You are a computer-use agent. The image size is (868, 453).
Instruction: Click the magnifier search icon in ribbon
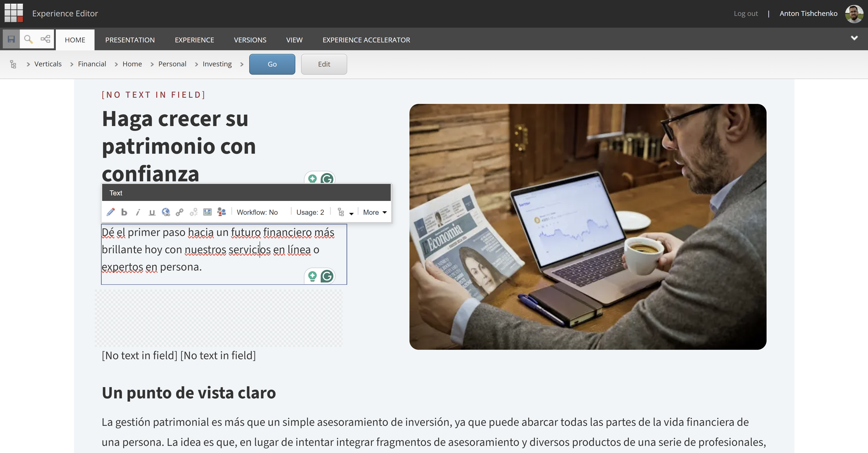[28, 39]
